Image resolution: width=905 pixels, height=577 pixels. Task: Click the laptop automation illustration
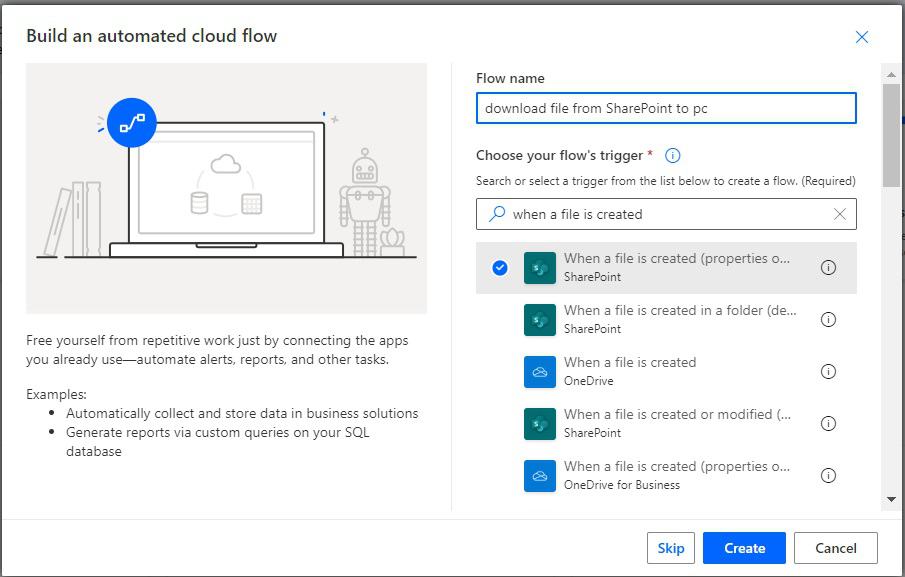click(x=226, y=188)
